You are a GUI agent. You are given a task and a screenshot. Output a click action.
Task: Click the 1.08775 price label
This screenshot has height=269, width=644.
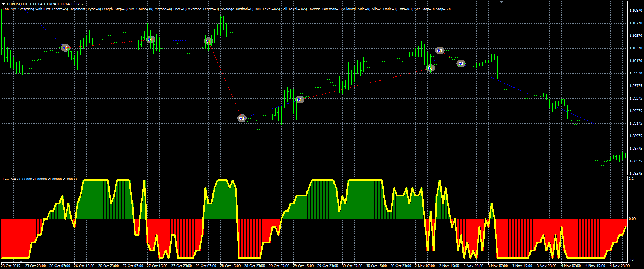[x=636, y=149]
